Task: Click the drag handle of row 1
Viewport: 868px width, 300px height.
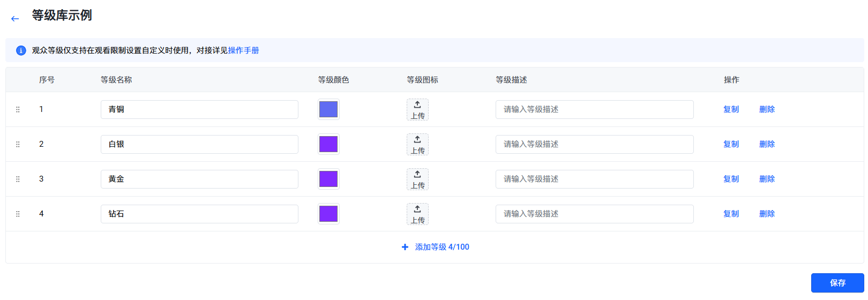Action: tap(18, 109)
